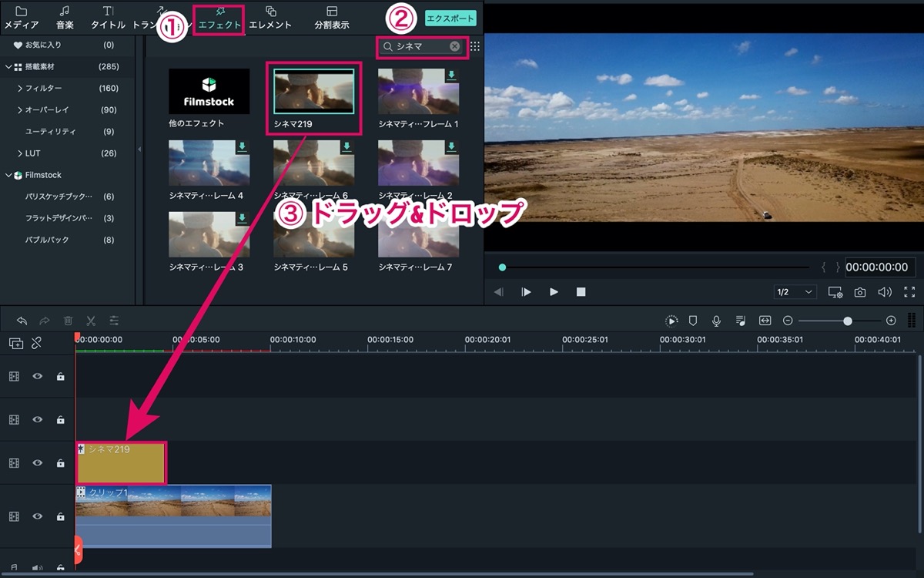Open the audio mixer icon
This screenshot has height=578, width=924.
(x=740, y=321)
